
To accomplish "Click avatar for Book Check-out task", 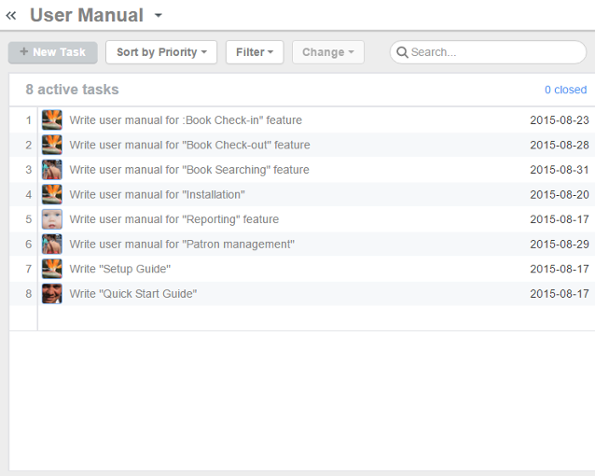I will pos(52,145).
